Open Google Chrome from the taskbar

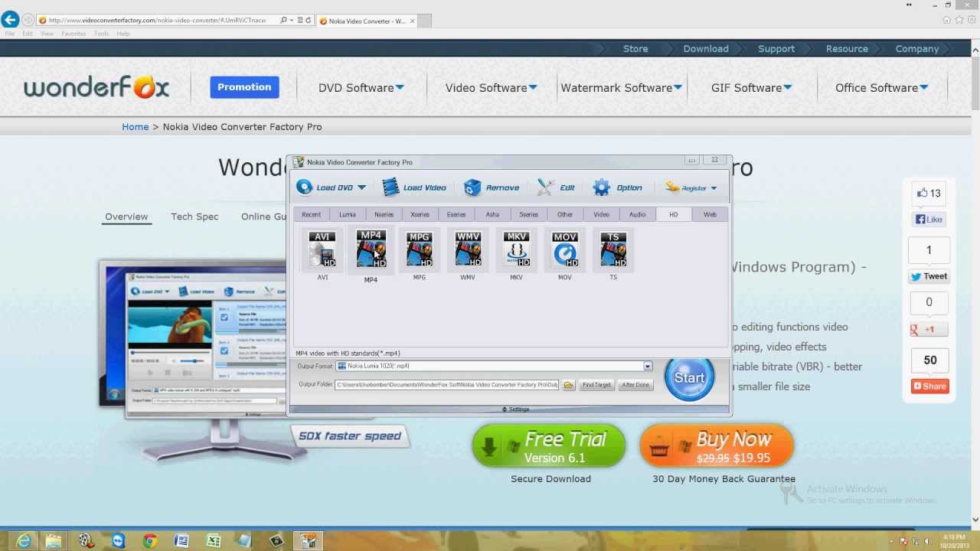150,541
